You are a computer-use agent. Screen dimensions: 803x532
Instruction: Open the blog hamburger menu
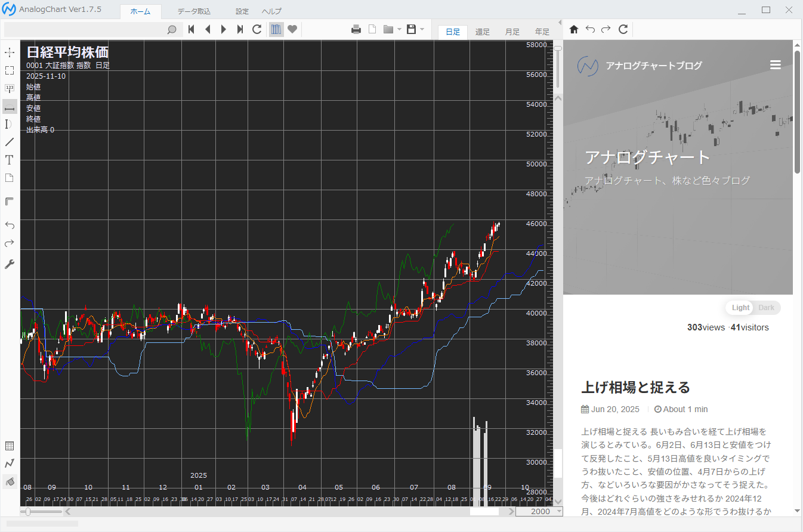(776, 65)
